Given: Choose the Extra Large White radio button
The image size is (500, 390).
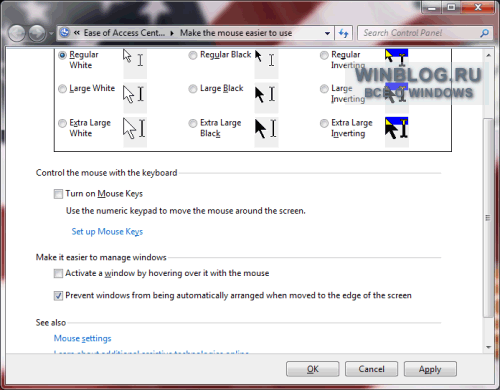Looking at the screenshot, I should coord(62,123).
